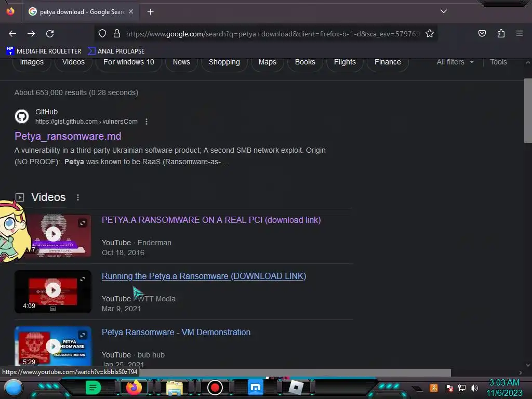Open a new tab with the plus button

pos(150,12)
